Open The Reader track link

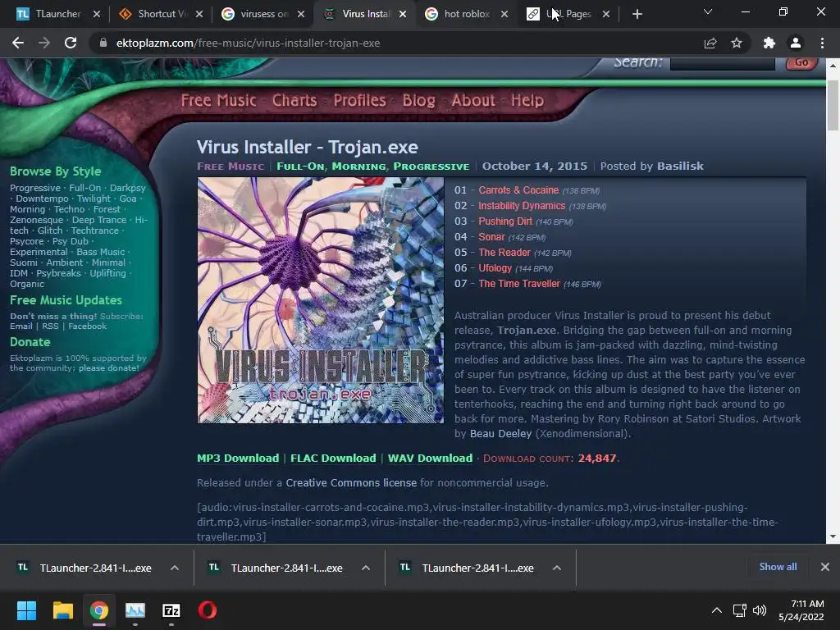(x=504, y=253)
